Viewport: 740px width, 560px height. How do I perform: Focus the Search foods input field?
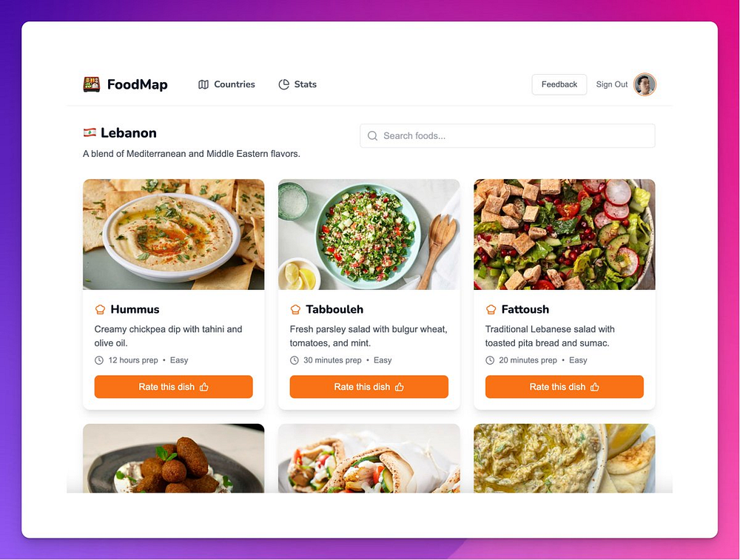(x=508, y=136)
